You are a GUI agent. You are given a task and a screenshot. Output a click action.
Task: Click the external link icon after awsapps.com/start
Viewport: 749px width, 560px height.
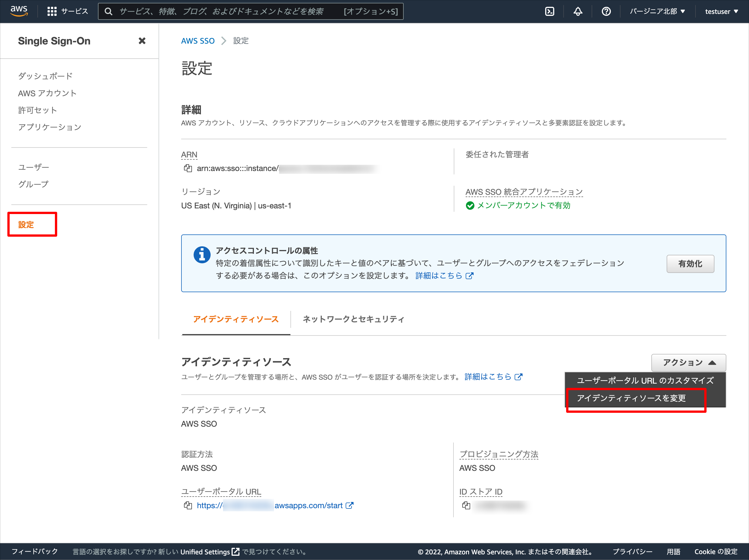point(349,505)
